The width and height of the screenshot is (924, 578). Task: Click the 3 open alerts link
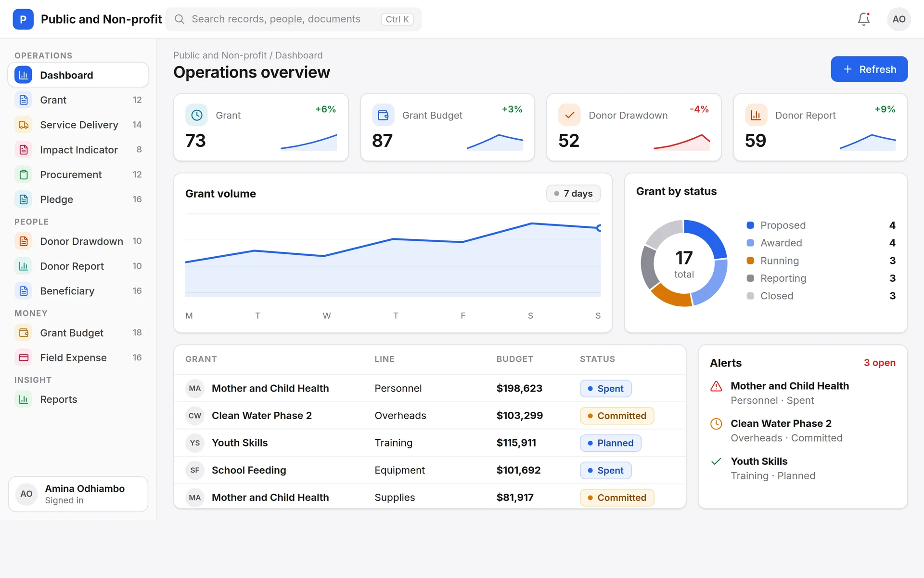click(x=879, y=363)
